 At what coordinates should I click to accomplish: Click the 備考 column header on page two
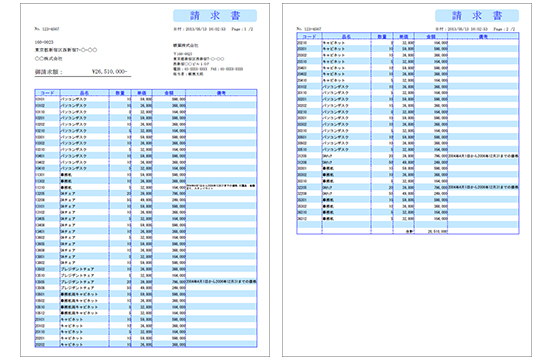[x=483, y=36]
